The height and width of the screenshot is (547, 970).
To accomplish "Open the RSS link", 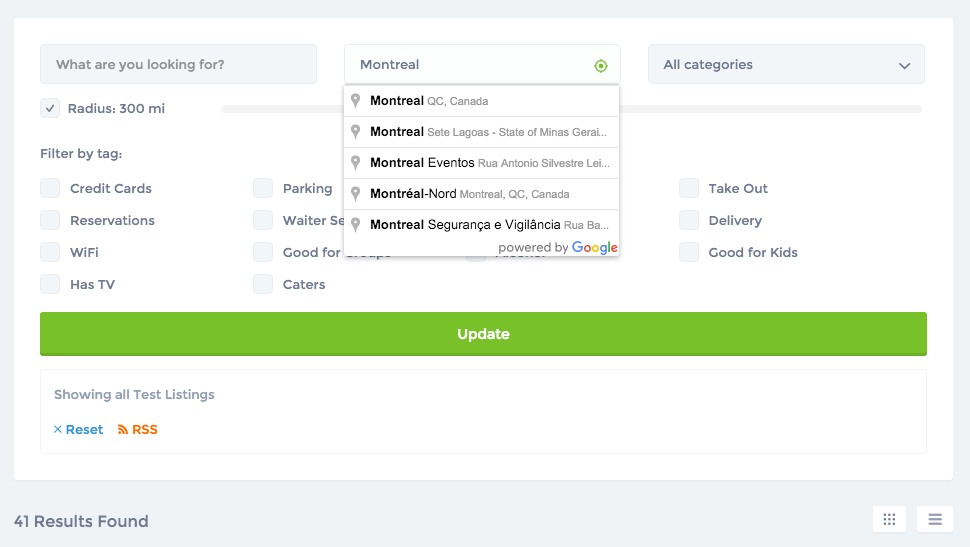I will [x=145, y=430].
